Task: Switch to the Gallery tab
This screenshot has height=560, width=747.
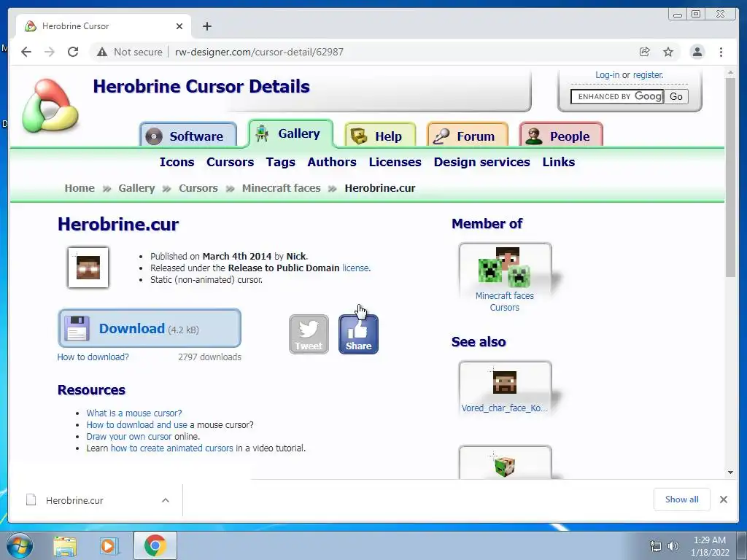Action: point(290,134)
